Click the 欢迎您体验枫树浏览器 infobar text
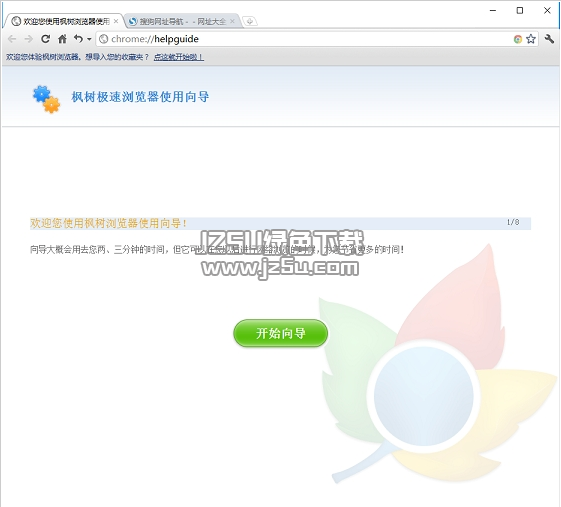The image size is (561, 507). [x=77, y=57]
